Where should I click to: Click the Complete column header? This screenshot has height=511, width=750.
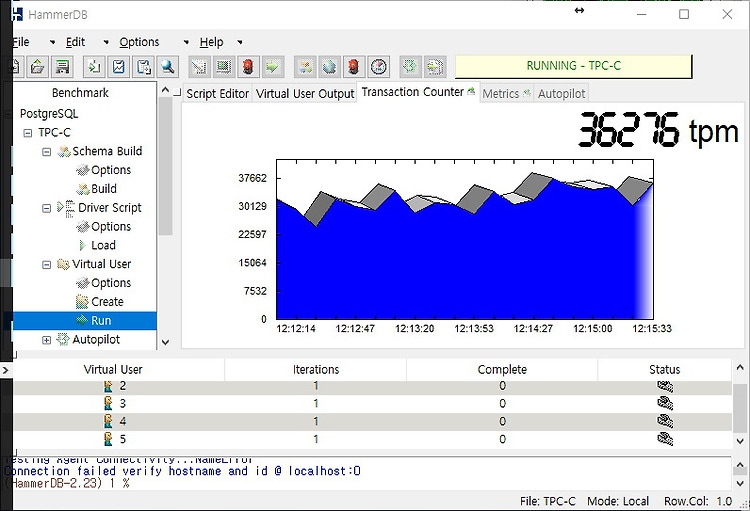pyautogui.click(x=502, y=369)
